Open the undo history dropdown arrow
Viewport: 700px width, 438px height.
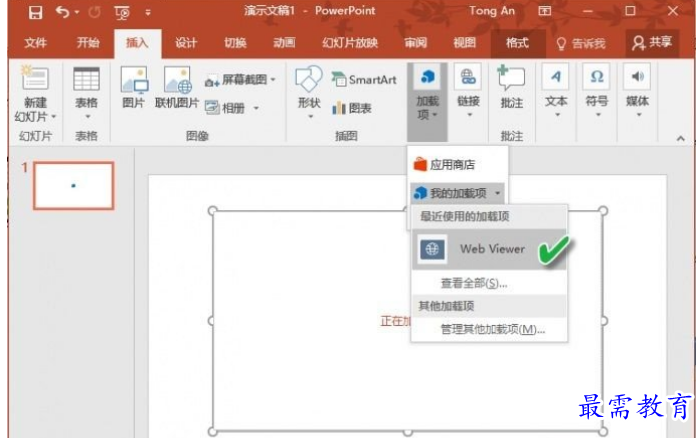(77, 12)
